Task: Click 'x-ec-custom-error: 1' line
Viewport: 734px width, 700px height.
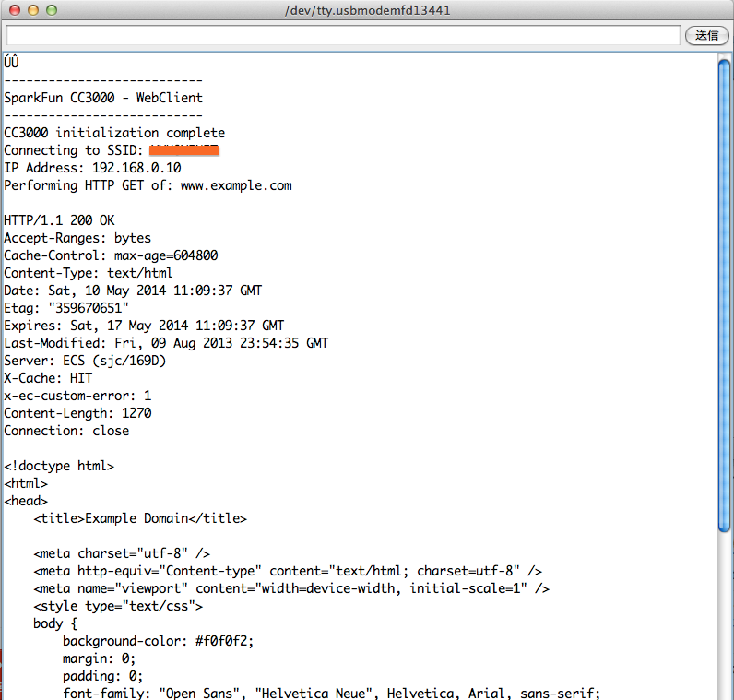Action: pyautogui.click(x=77, y=396)
